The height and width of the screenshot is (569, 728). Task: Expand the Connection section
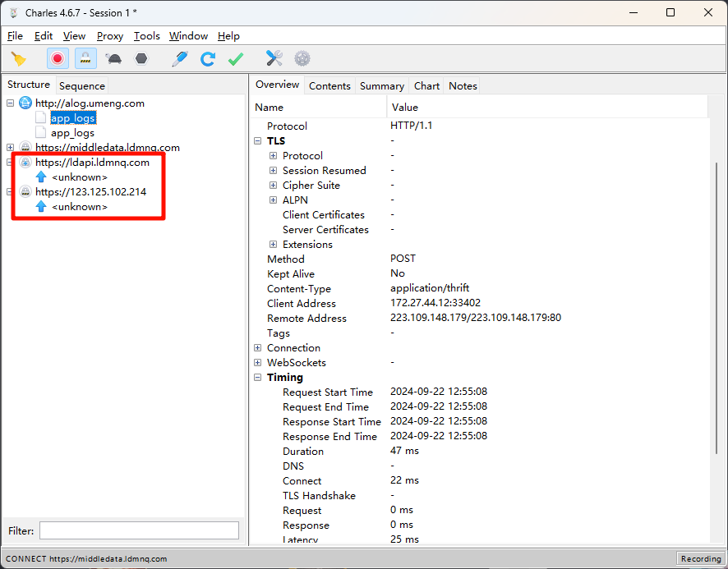[x=259, y=348]
